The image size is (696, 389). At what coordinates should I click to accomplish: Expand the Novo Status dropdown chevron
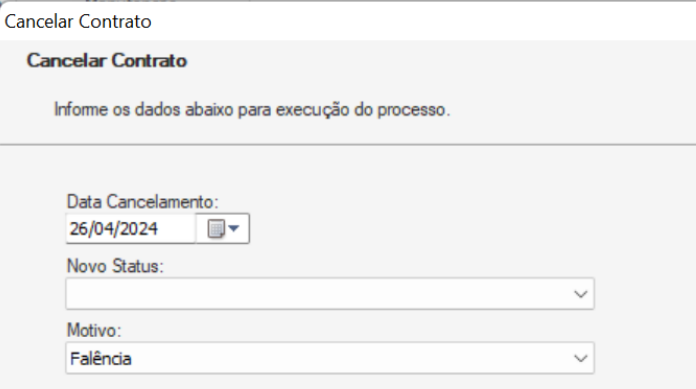tap(580, 294)
